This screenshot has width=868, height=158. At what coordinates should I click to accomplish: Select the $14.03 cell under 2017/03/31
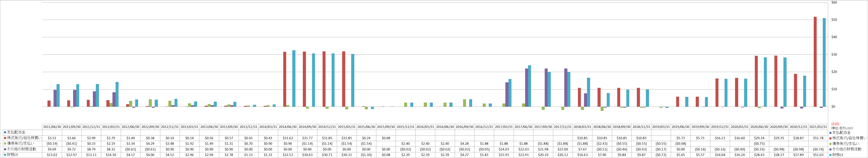tap(504, 149)
